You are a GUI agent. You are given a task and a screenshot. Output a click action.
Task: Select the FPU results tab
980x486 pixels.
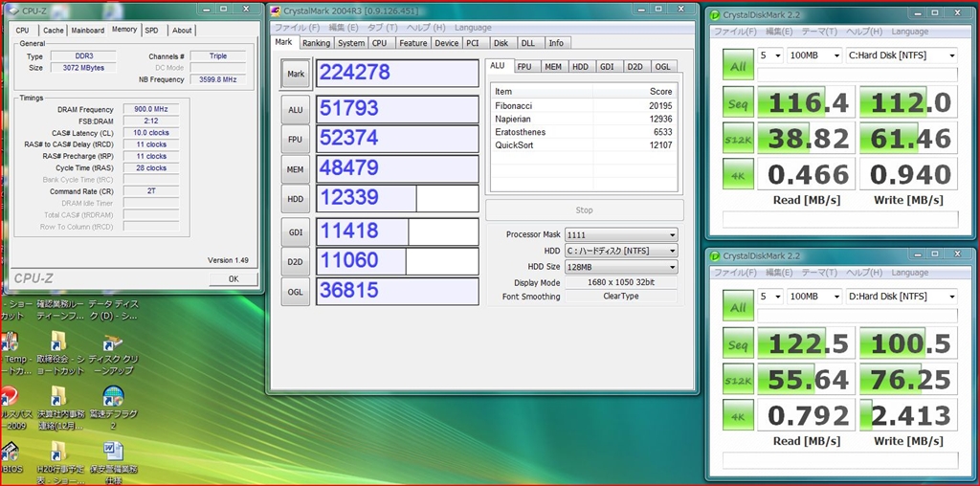[x=525, y=66]
